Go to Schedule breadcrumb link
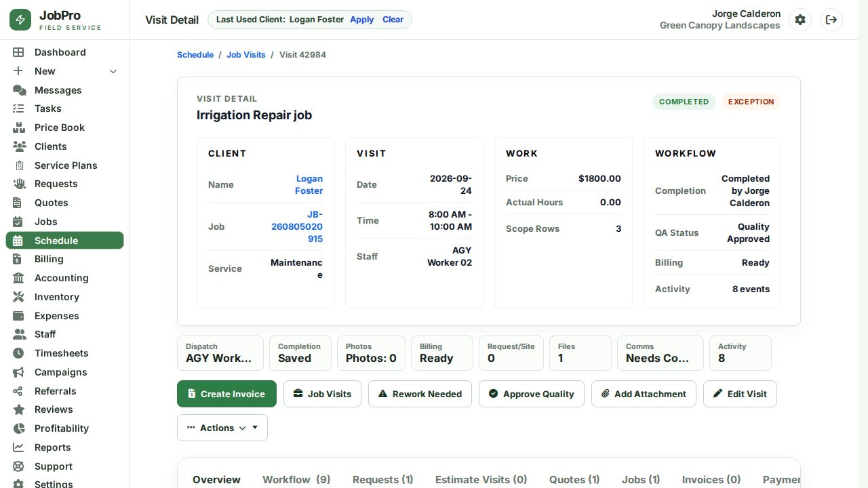This screenshot has height=488, width=868. coord(195,55)
